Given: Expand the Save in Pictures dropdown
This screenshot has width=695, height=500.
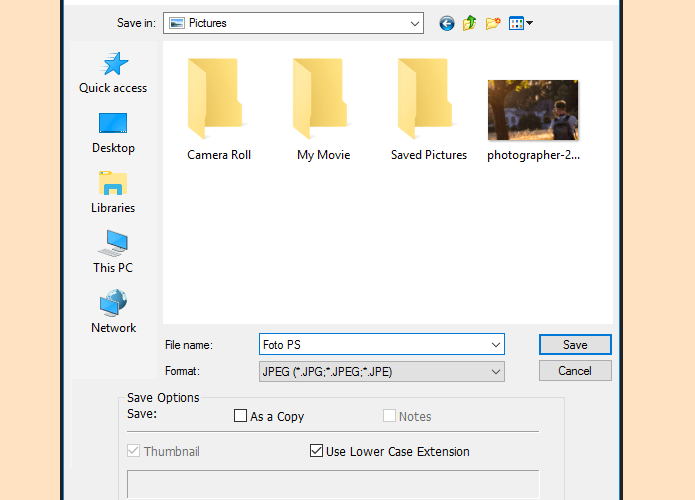Looking at the screenshot, I should click(414, 23).
